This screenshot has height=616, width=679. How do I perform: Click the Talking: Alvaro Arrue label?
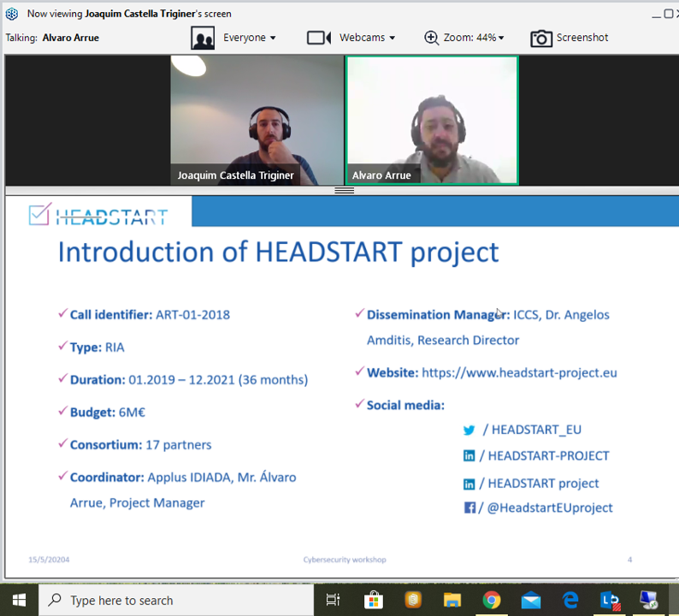[x=52, y=38]
